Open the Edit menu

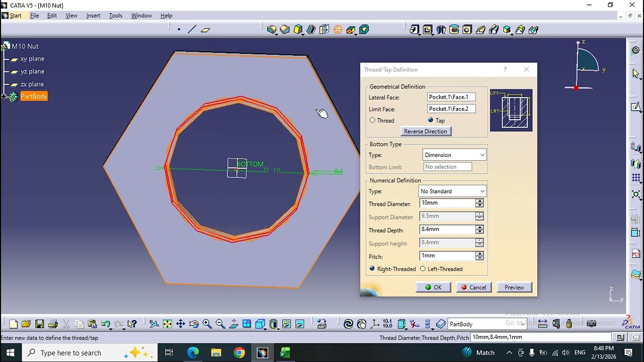click(52, 16)
